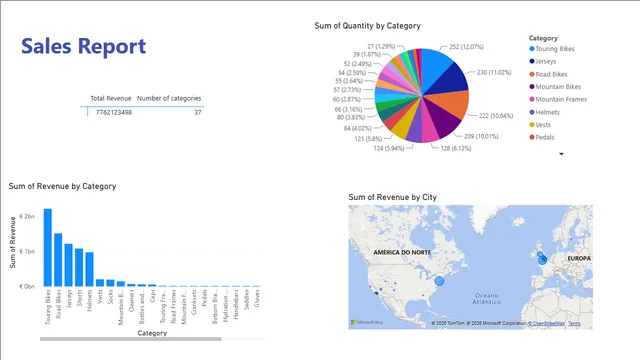Click the Category axis title below bars

pyautogui.click(x=152, y=333)
